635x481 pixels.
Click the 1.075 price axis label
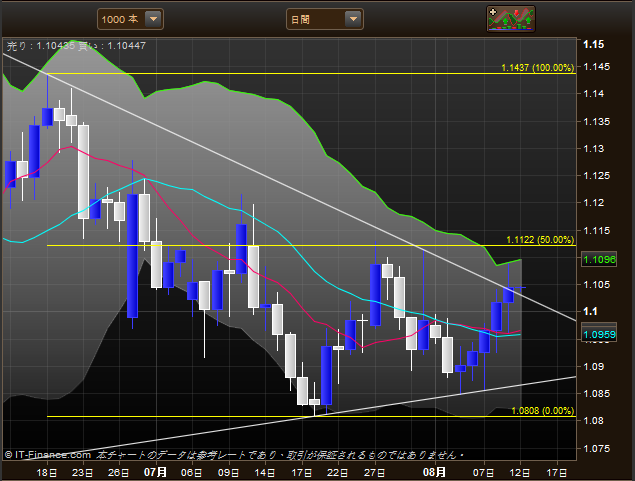pos(596,448)
